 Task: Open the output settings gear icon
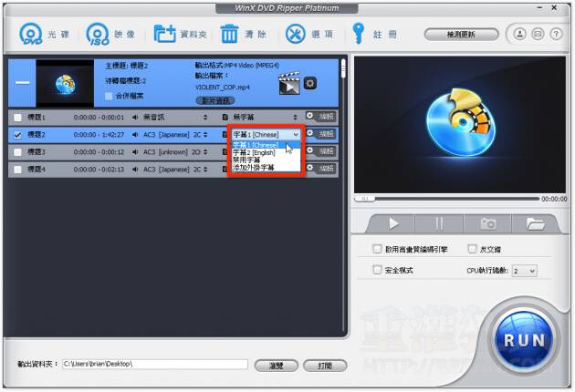[310, 83]
